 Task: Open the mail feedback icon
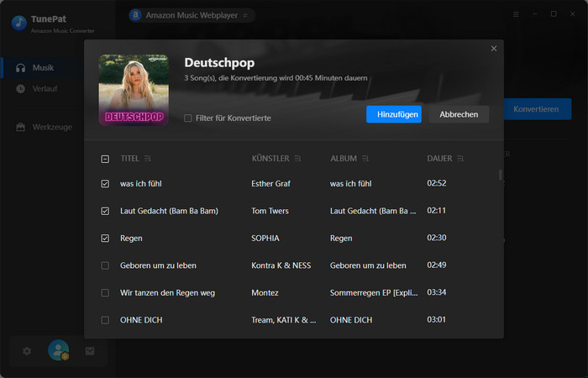(90, 351)
